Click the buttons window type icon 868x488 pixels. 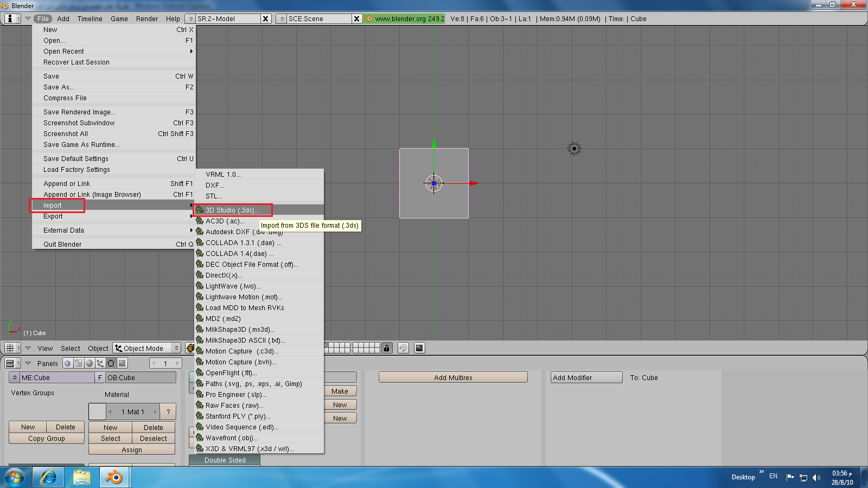[12, 363]
